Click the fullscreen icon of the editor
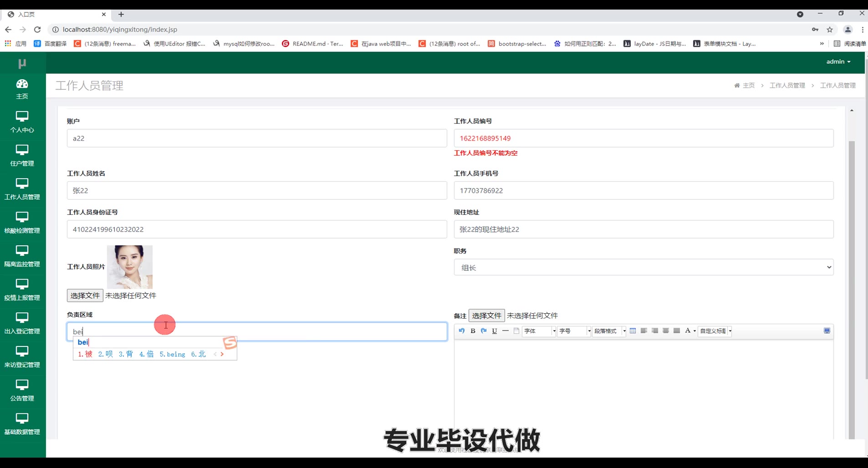 827,331
